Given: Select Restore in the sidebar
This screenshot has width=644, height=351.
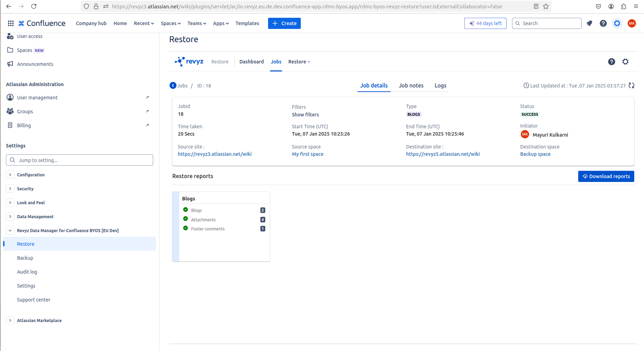Looking at the screenshot, I should (x=79, y=244).
